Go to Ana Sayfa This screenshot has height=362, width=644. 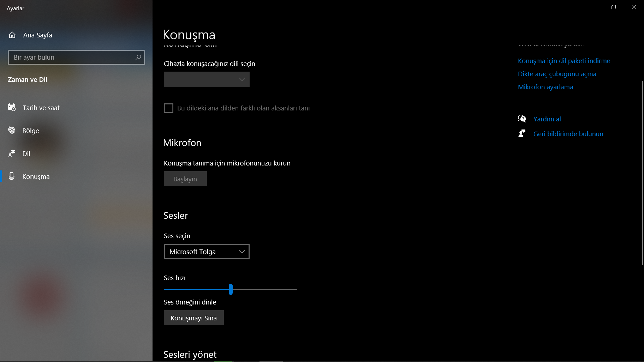point(76,35)
